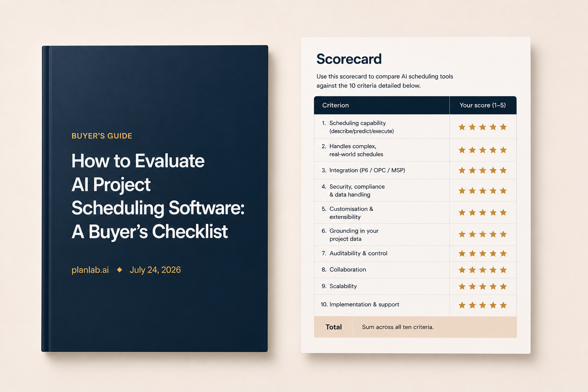Select row 6 Grounding in your project data
Image resolution: width=588 pixels, height=392 pixels.
pyautogui.click(x=415, y=235)
